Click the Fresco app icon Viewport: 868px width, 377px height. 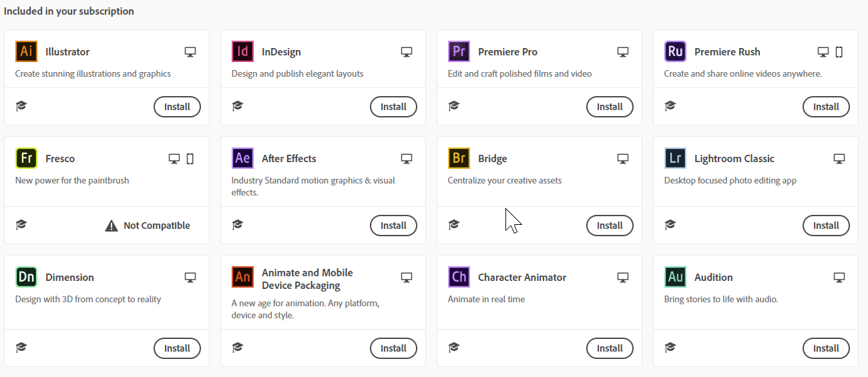26,158
